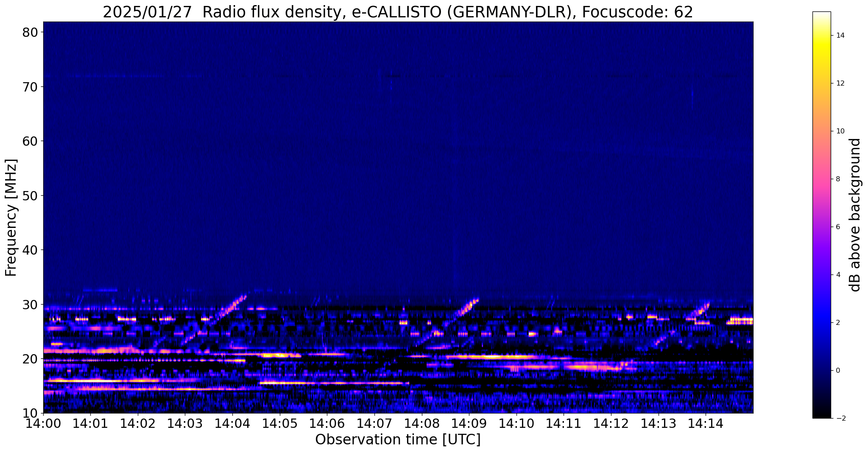Click the 14:03 time tick label
This screenshot has width=868, height=452.
point(185,424)
